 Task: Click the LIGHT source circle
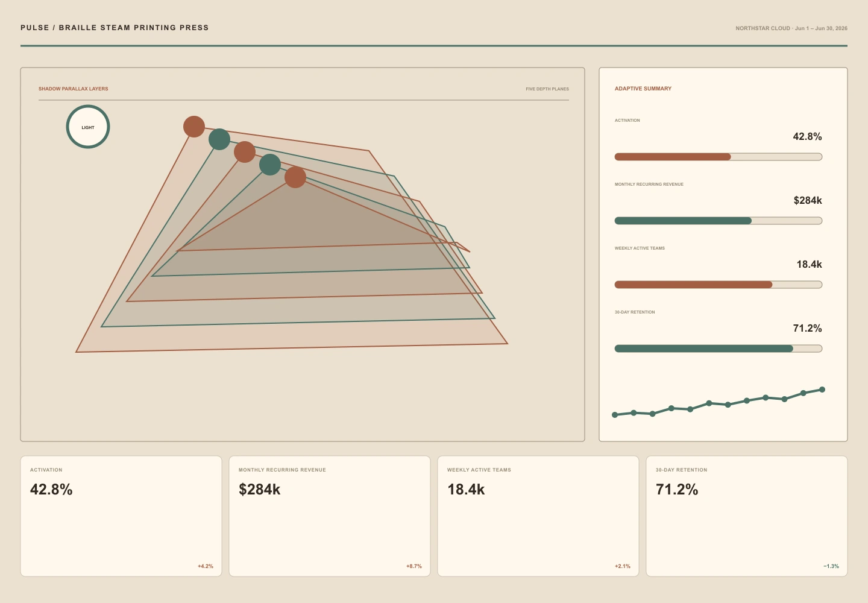point(88,127)
